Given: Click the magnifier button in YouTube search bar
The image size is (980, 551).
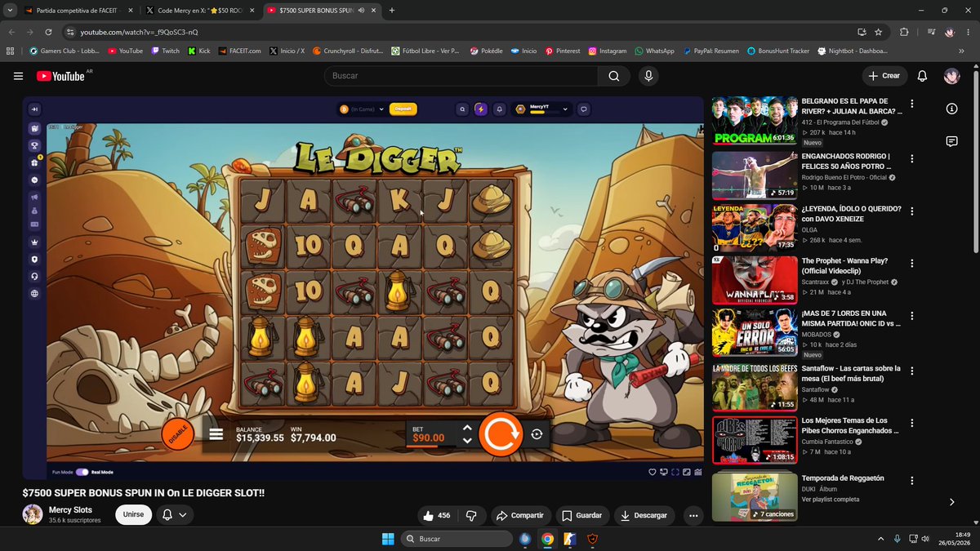Looking at the screenshot, I should [613, 76].
